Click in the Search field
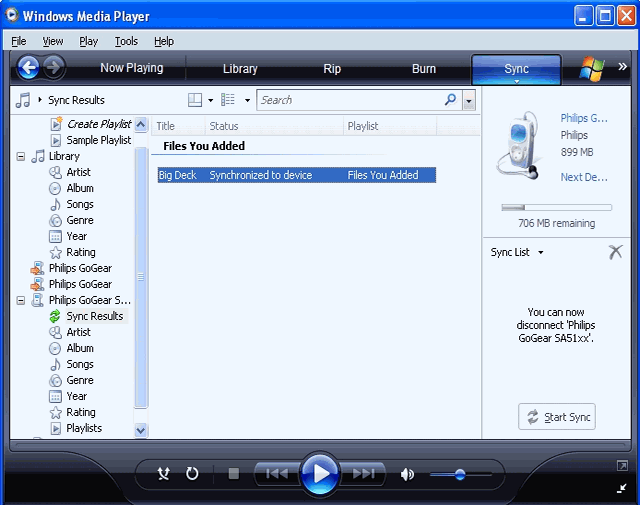 352,100
